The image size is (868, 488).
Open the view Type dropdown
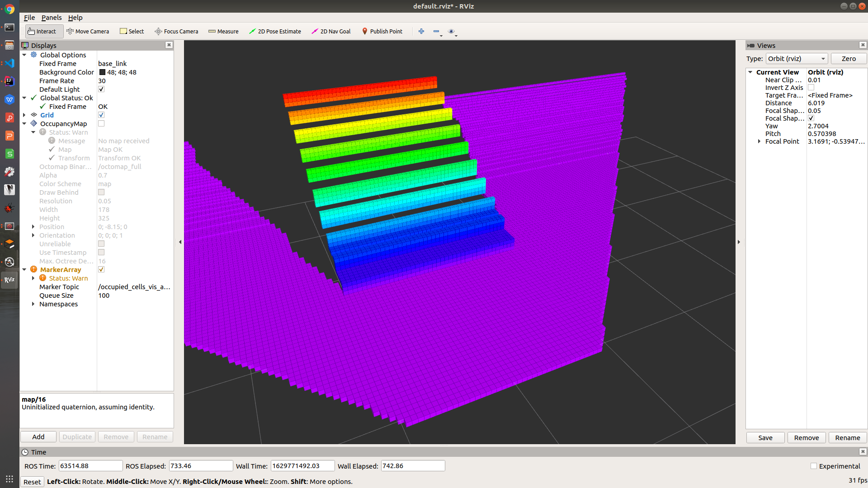coord(797,59)
